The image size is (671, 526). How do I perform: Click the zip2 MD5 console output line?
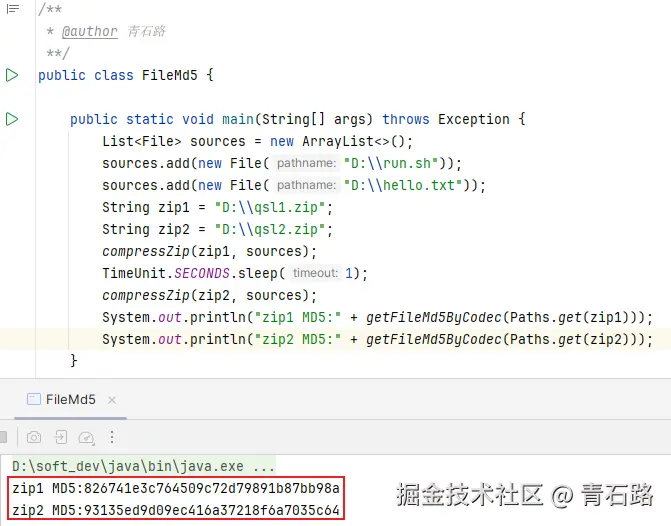click(x=176, y=510)
